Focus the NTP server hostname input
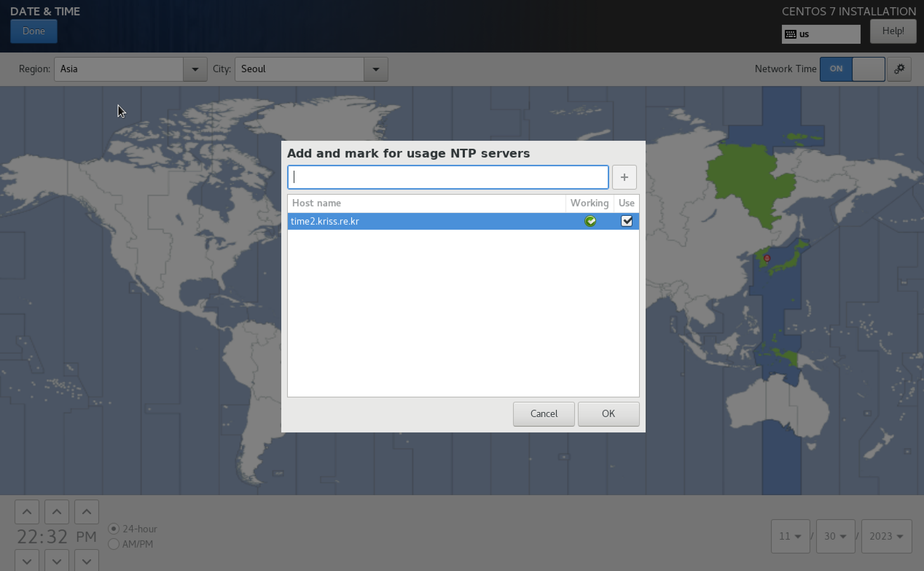This screenshot has width=924, height=571. pyautogui.click(x=448, y=177)
